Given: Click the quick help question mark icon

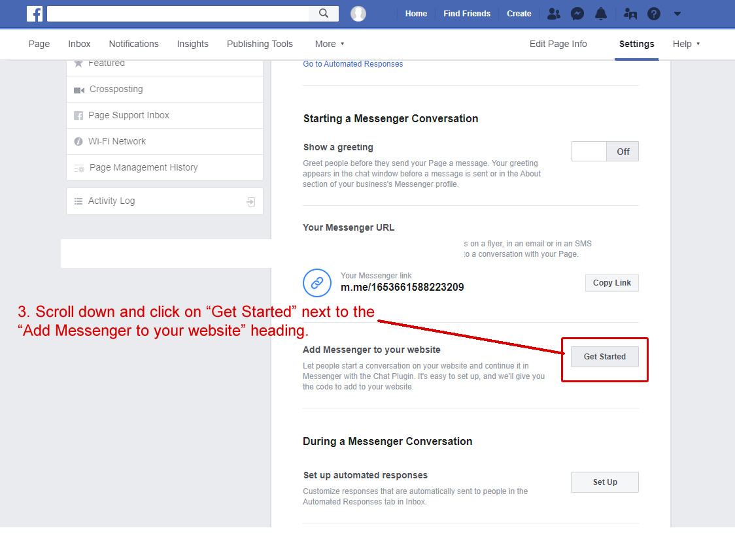Looking at the screenshot, I should pyautogui.click(x=654, y=14).
